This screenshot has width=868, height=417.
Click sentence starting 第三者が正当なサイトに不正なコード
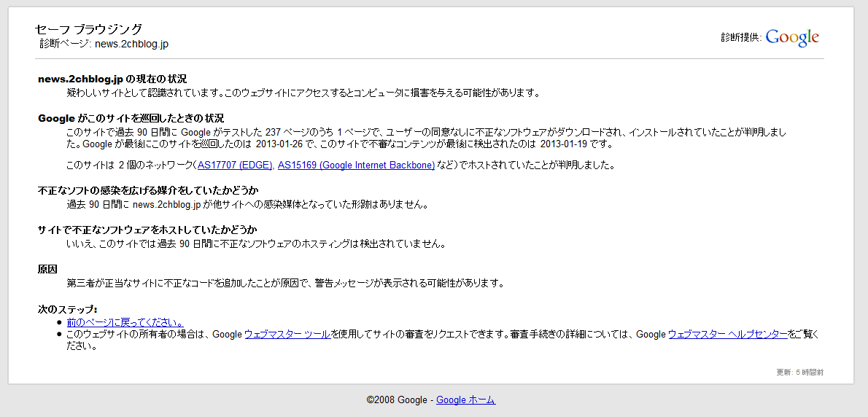[286, 283]
